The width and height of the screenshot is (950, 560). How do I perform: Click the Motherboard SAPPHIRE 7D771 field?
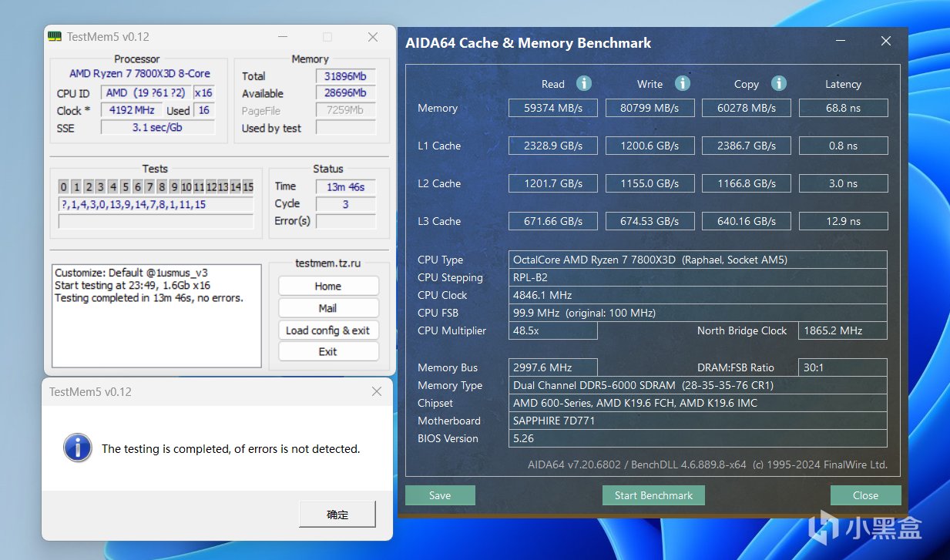698,421
